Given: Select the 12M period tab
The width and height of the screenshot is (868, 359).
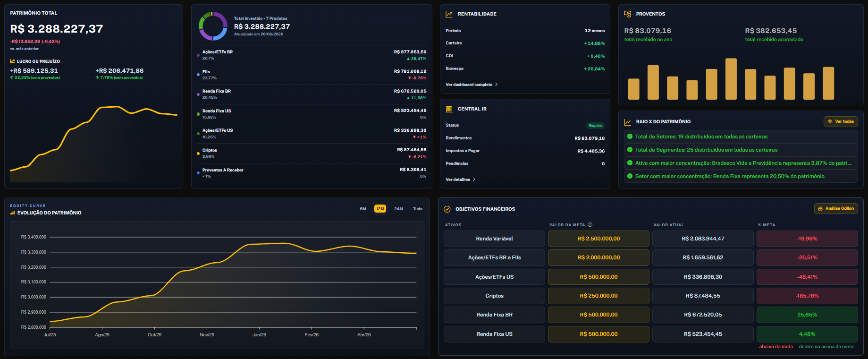Looking at the screenshot, I should (380, 209).
